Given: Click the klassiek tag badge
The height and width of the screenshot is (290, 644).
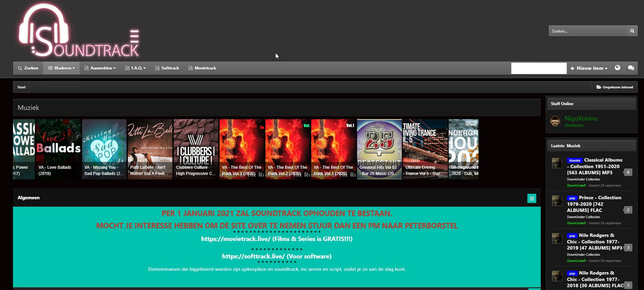Looking at the screenshot, I should click(575, 160).
